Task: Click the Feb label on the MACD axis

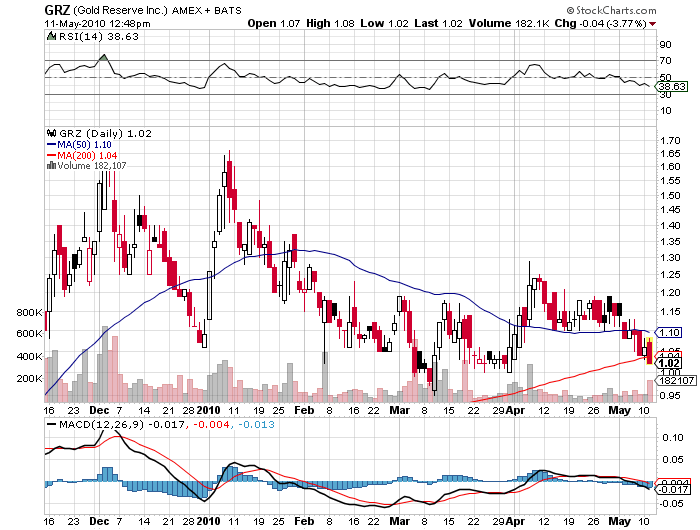Action: click(x=304, y=521)
